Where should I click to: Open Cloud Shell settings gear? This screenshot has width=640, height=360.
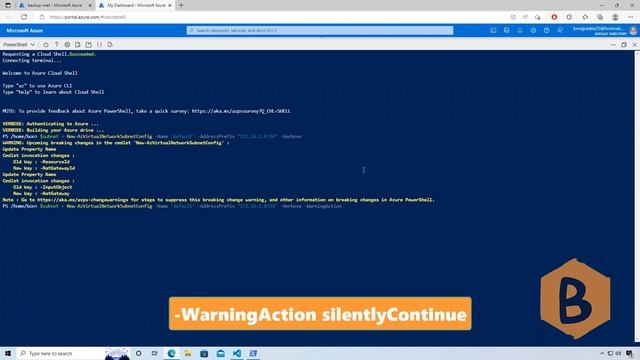tap(67, 44)
